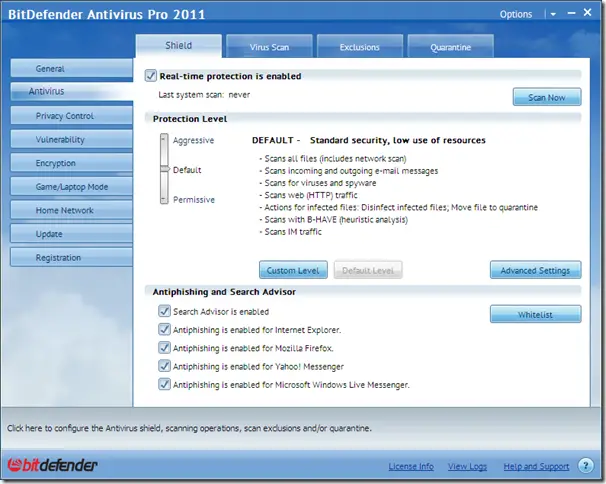Go to the Exclusions tab
Screen dimensions: 606x484
(359, 47)
